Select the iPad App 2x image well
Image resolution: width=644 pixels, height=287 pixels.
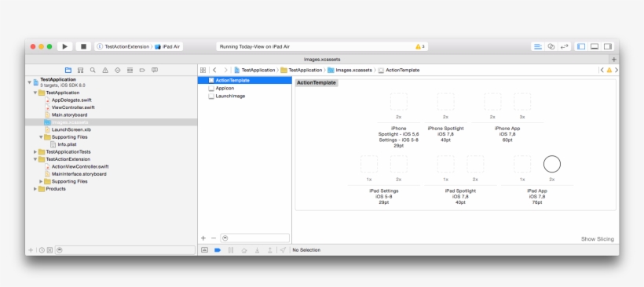(551, 164)
